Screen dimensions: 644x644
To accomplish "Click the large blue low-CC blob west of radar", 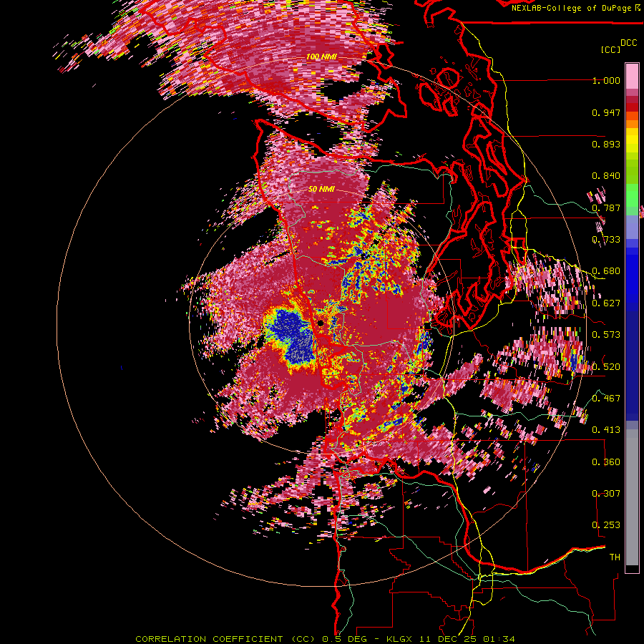I will click(x=294, y=337).
